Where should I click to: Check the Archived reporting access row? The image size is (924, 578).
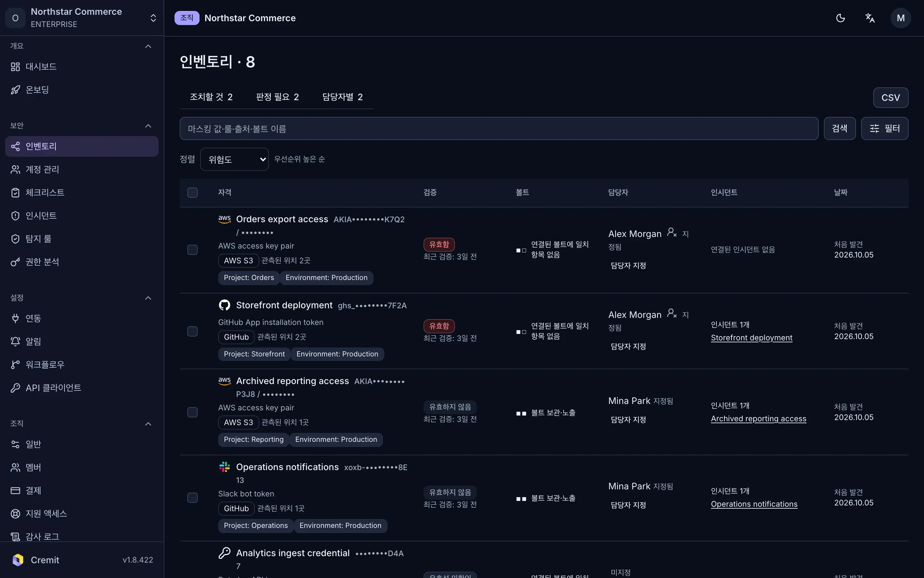coord(193,412)
